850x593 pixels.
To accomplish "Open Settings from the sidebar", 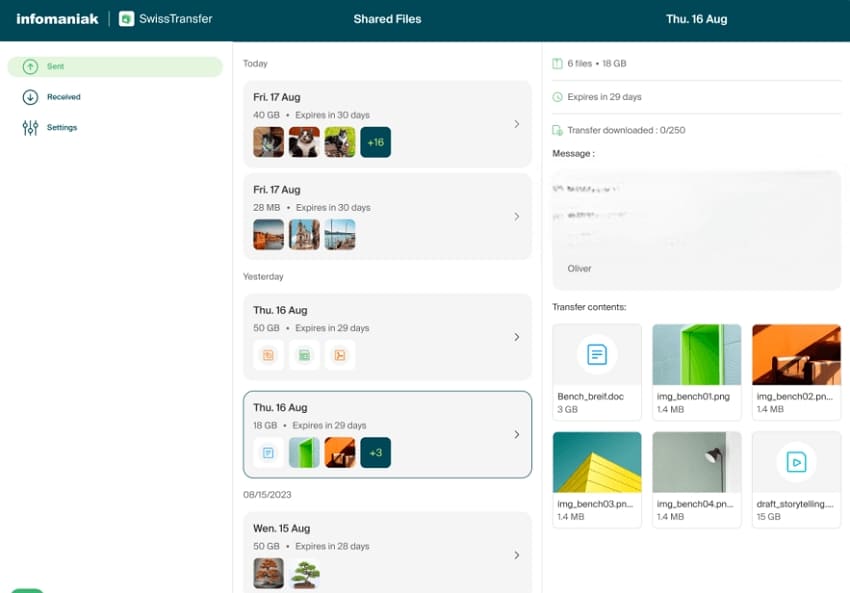I will coord(61,128).
